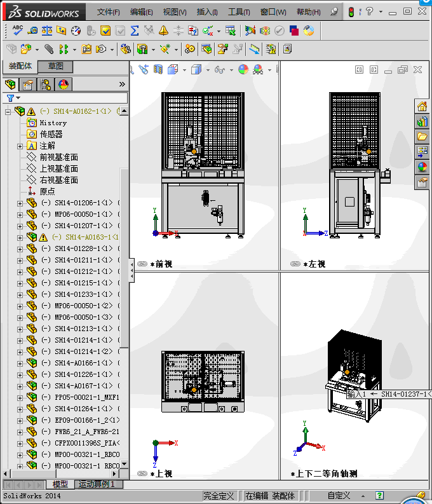Run the ABC spelling checker tool

pos(17,31)
